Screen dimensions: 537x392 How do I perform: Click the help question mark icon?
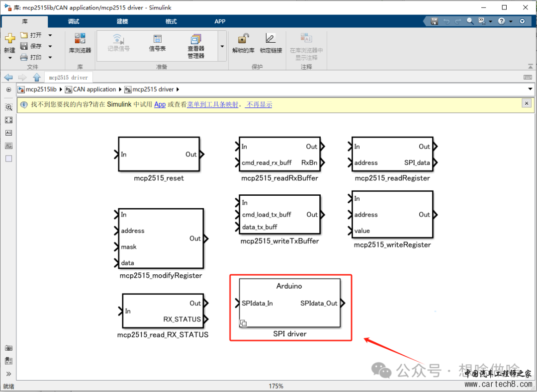point(501,21)
